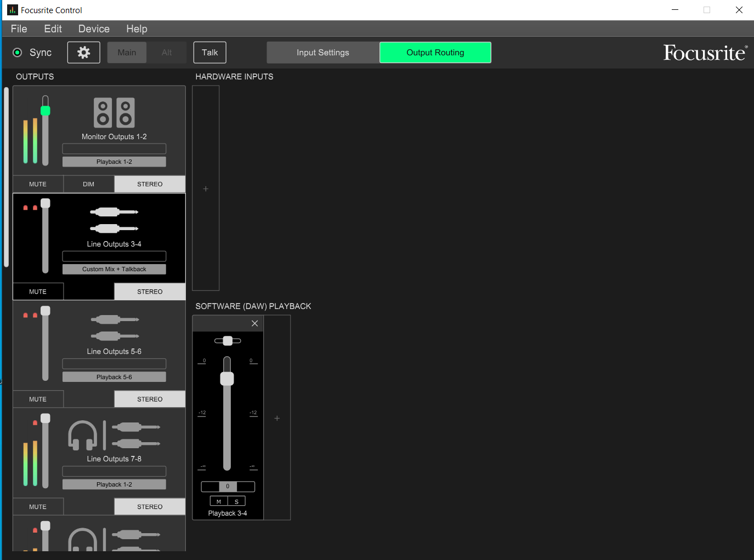Image resolution: width=754 pixels, height=560 pixels.
Task: Toggle STEREO on Line Outputs 3-4
Action: coord(150,292)
